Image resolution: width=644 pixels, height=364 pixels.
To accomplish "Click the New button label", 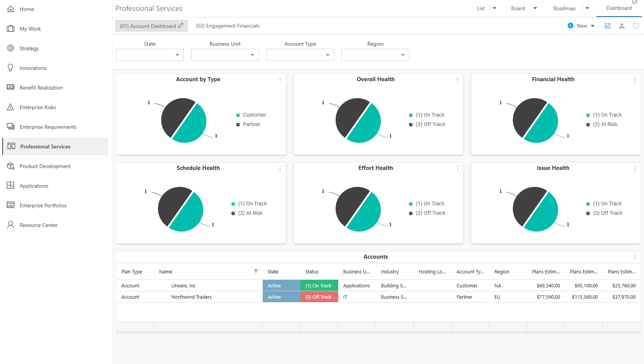I will [x=582, y=26].
